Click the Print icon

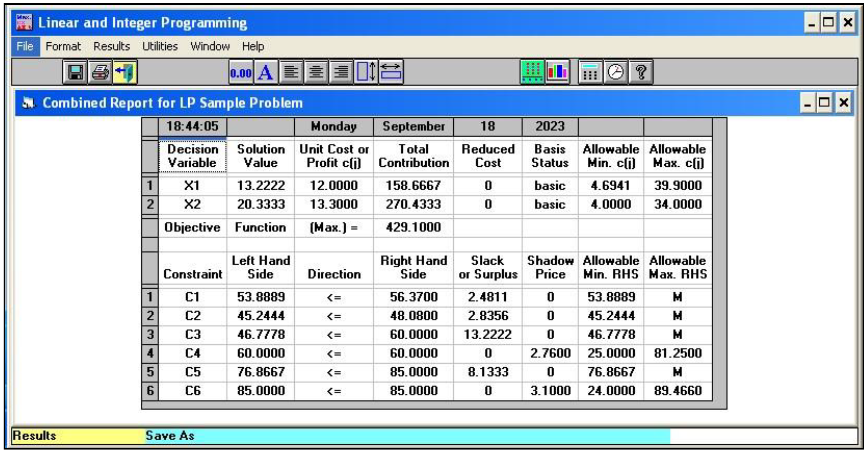point(100,73)
